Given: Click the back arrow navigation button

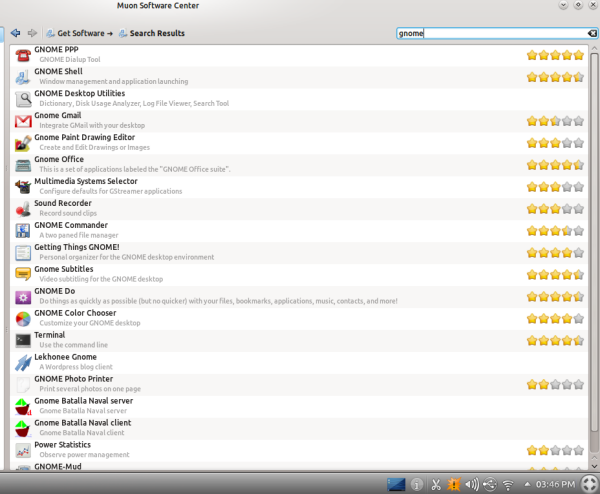Looking at the screenshot, I should point(15,33).
